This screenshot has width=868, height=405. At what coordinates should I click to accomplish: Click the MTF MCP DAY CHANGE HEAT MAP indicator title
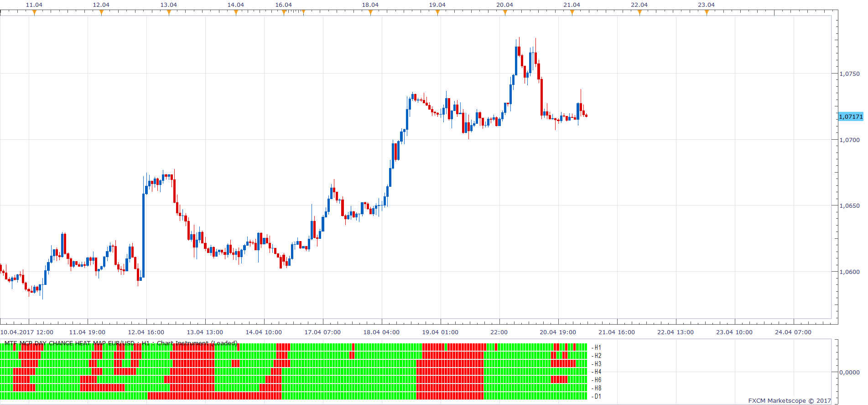(121, 343)
